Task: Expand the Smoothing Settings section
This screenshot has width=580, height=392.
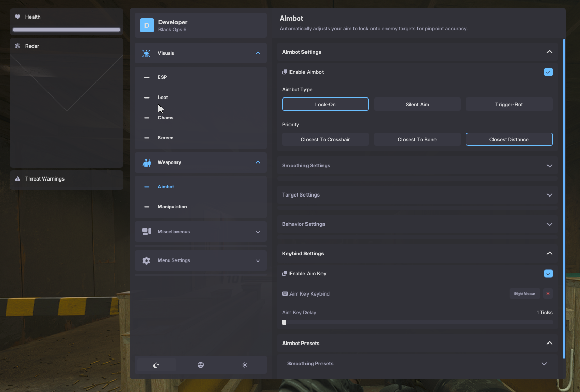Action: coord(417,166)
